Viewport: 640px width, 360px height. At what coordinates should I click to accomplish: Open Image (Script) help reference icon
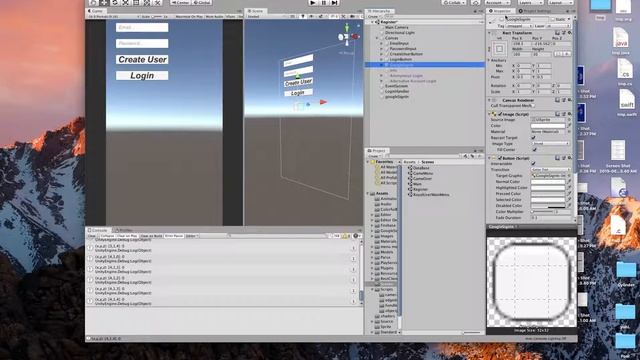point(557,114)
